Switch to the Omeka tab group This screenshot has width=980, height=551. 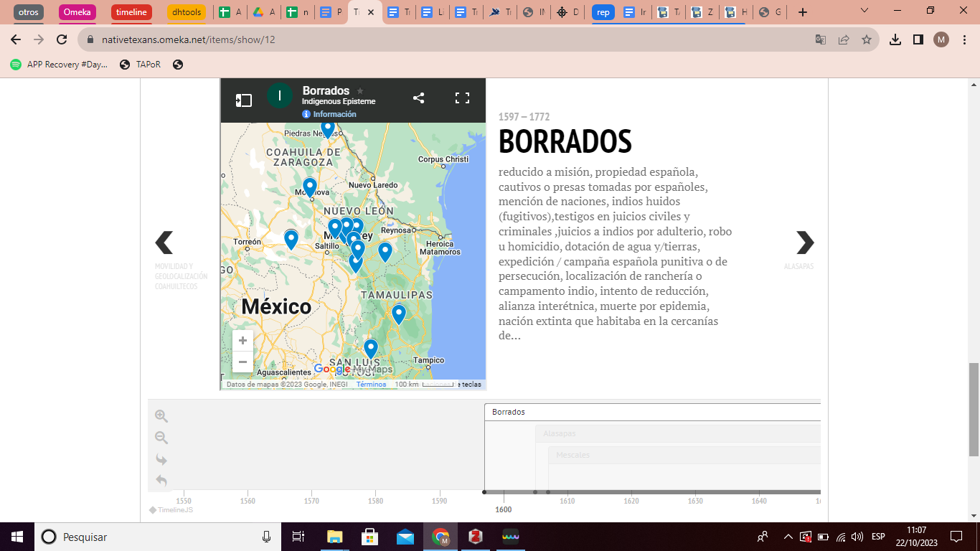77,12
